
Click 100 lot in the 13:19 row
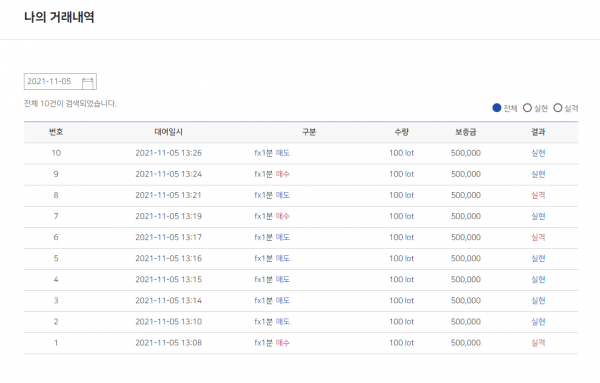(x=401, y=216)
